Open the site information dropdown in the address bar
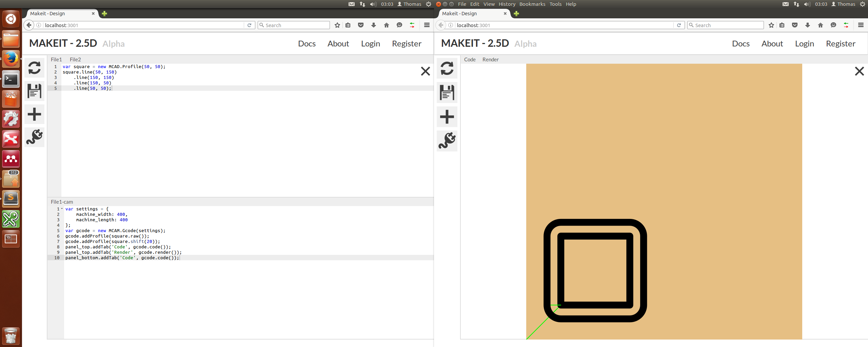The image size is (868, 347). coord(39,25)
